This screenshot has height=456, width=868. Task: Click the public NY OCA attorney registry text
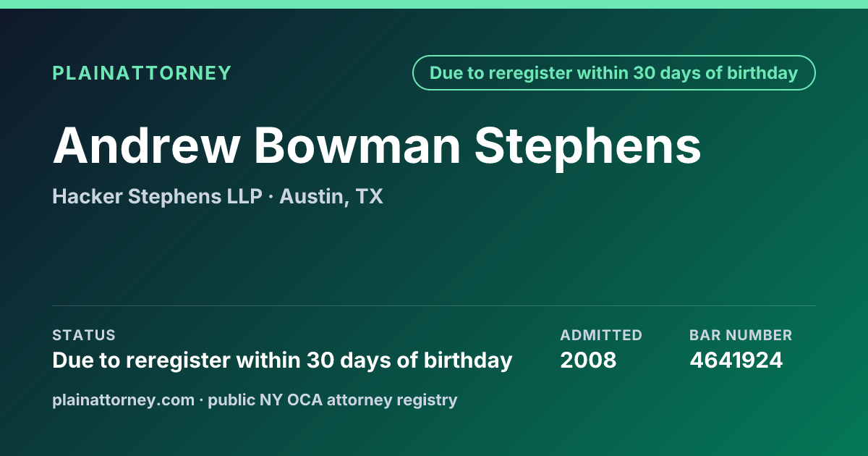pyautogui.click(x=333, y=400)
